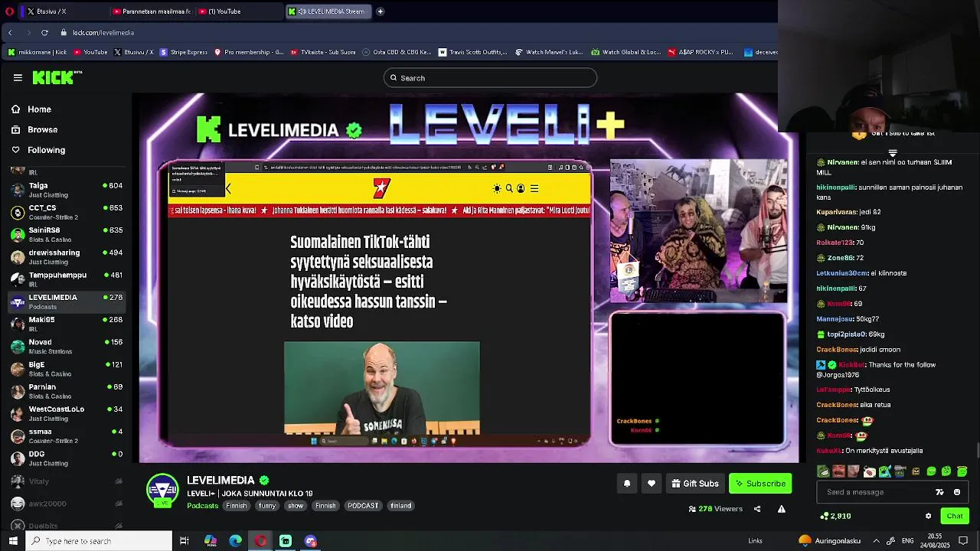
Task: Open the TVkaista - Sub Suora bookmark
Action: [322, 52]
